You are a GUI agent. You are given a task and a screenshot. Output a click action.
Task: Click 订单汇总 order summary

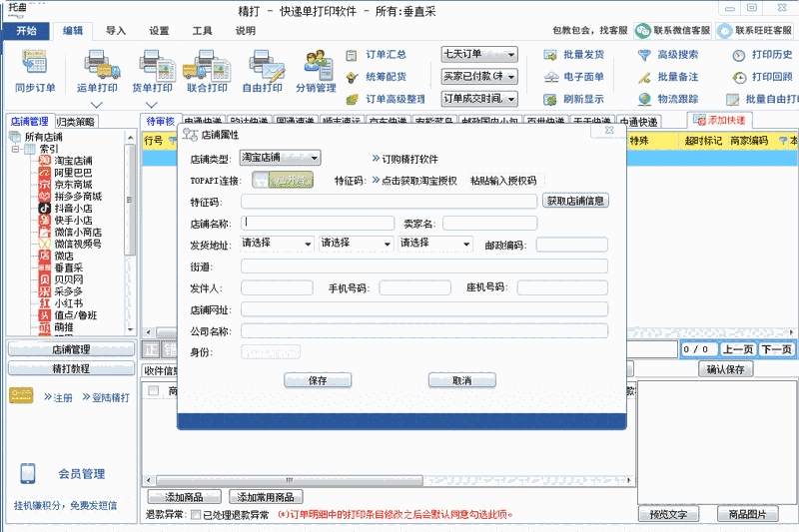click(377, 55)
